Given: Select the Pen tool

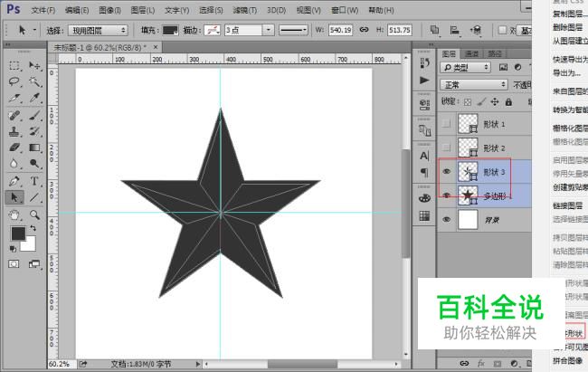Looking at the screenshot, I should (14, 181).
